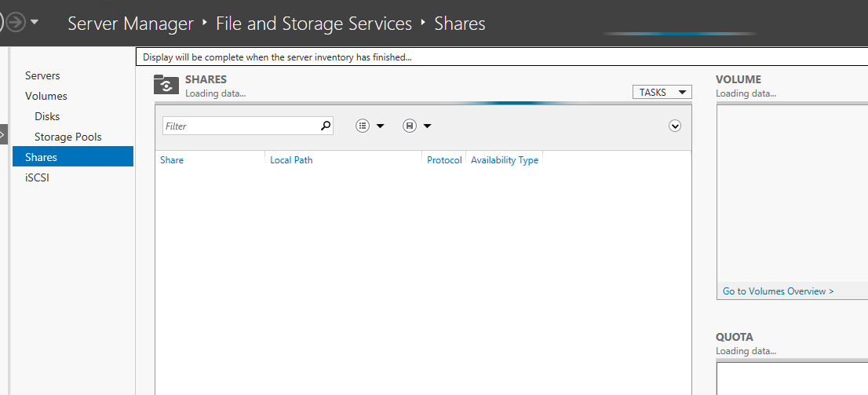Select the Shares sidebar item

coord(73,157)
